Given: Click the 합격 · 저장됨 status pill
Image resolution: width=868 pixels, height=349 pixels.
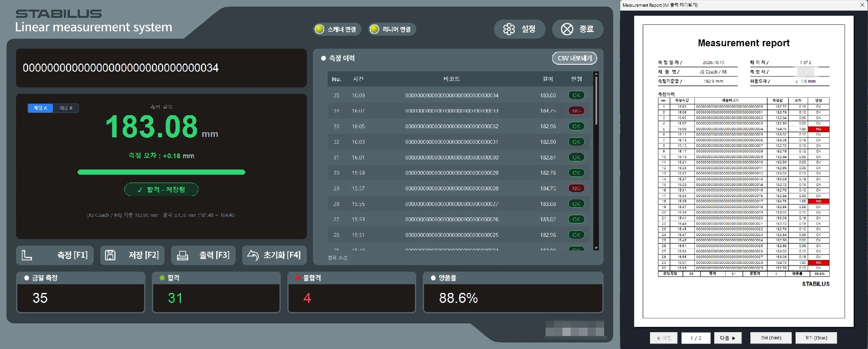Looking at the screenshot, I should click(161, 189).
